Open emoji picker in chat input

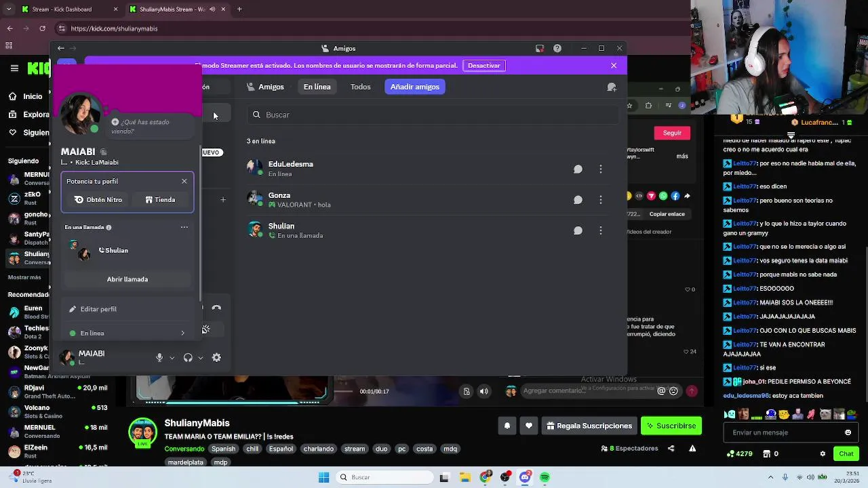tap(848, 432)
